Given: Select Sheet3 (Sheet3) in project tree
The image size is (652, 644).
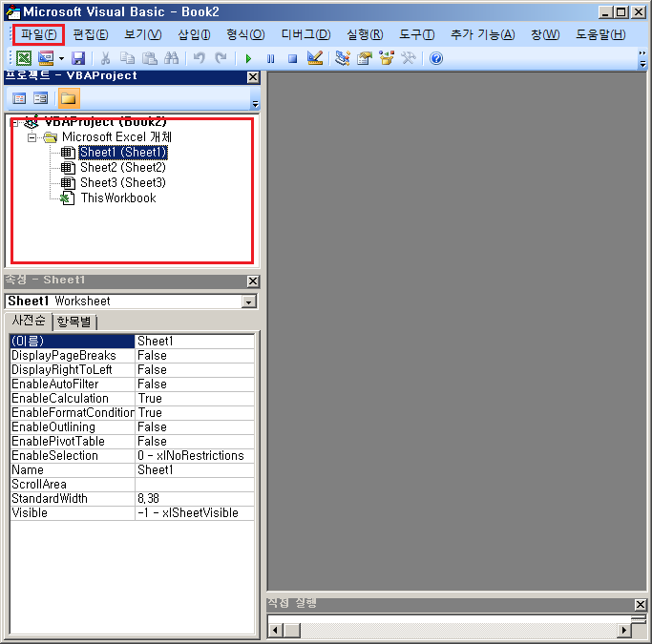Looking at the screenshot, I should [x=123, y=183].
